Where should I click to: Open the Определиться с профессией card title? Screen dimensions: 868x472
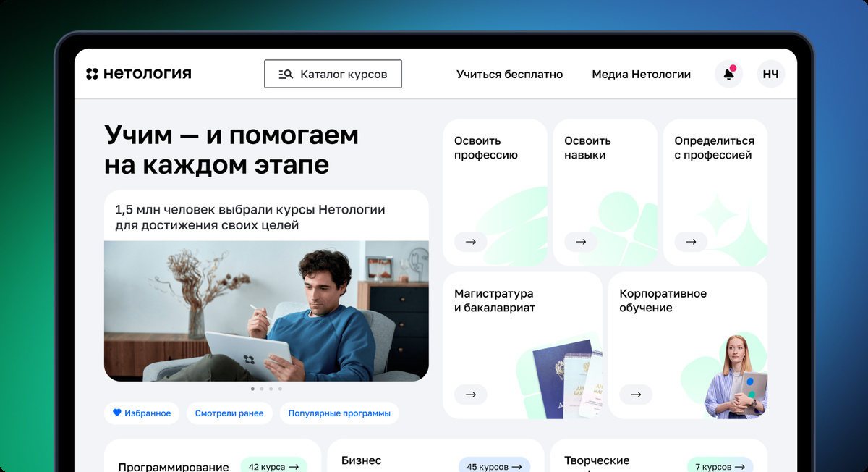(x=714, y=148)
